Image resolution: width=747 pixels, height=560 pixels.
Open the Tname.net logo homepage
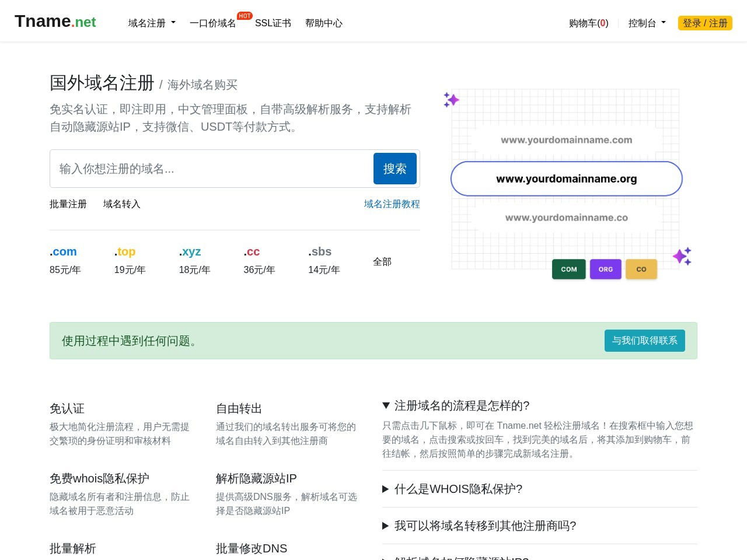(x=55, y=22)
